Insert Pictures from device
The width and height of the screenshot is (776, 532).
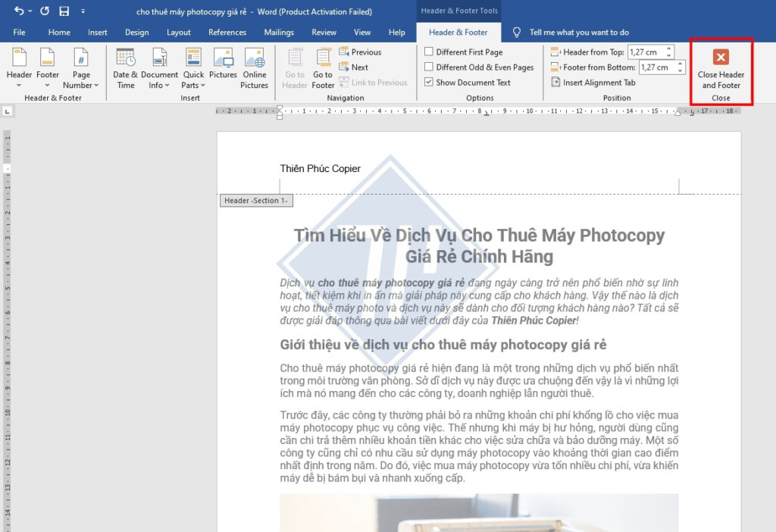pyautogui.click(x=224, y=63)
